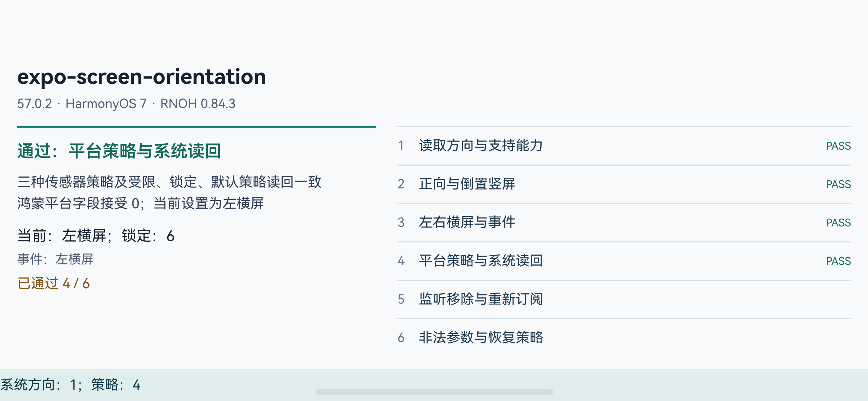Click description line 三种传感器策略及受限
The width and height of the screenshot is (868, 401).
click(169, 182)
